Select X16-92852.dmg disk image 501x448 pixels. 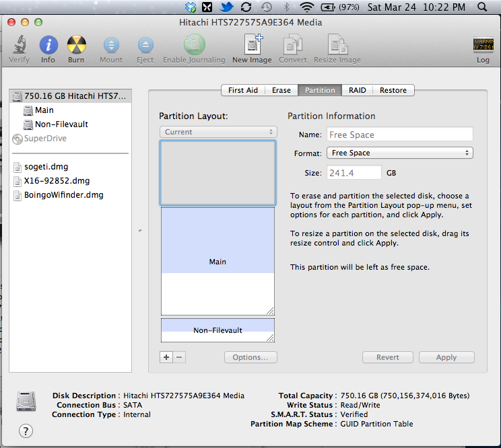pos(70,180)
